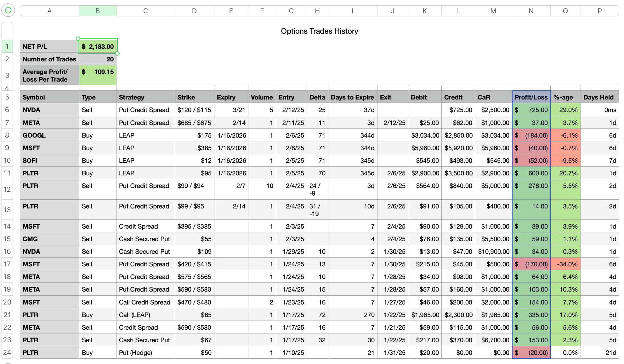Click the 'Profit/Loss' header cell

[531, 97]
